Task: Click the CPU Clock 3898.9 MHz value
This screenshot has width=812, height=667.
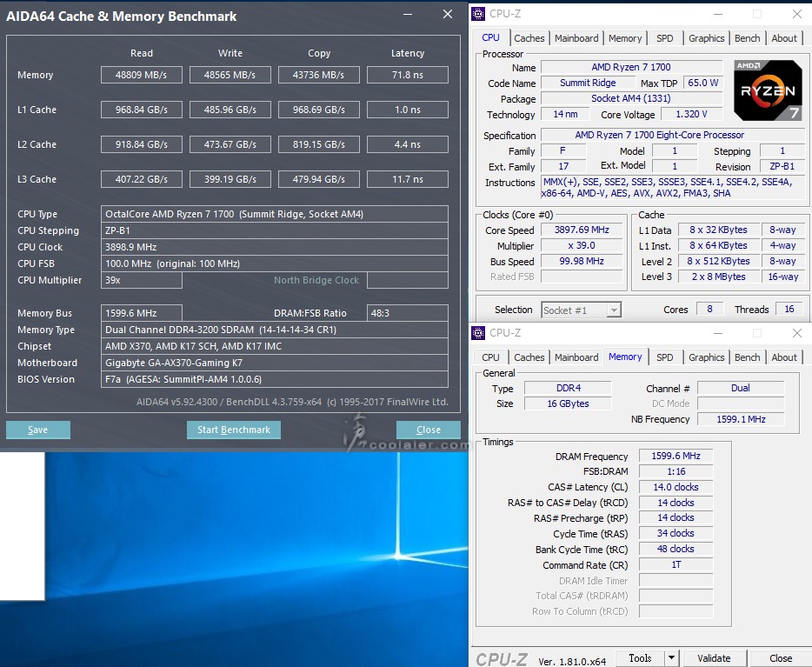Action: (275, 247)
